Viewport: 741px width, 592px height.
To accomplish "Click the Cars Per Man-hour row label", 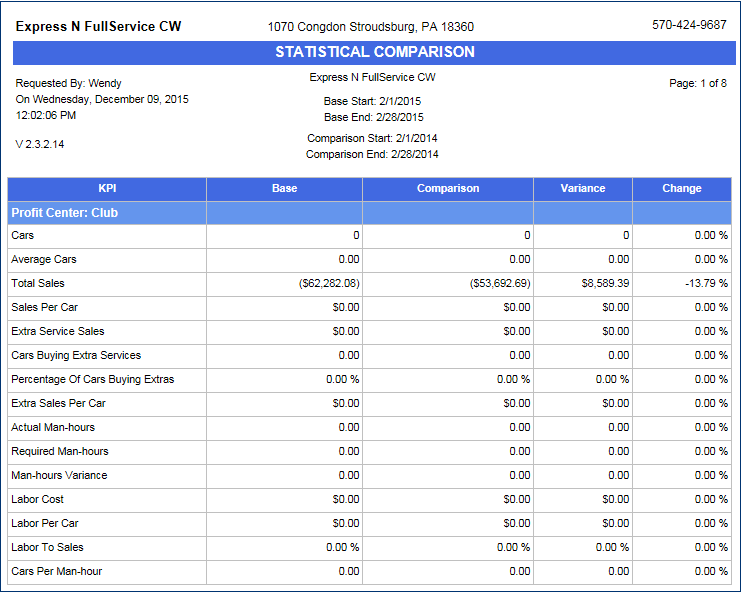I will pyautogui.click(x=57, y=571).
